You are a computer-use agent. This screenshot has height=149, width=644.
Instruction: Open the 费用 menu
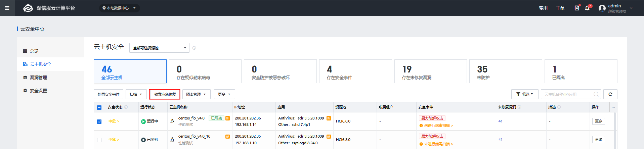coord(543,8)
